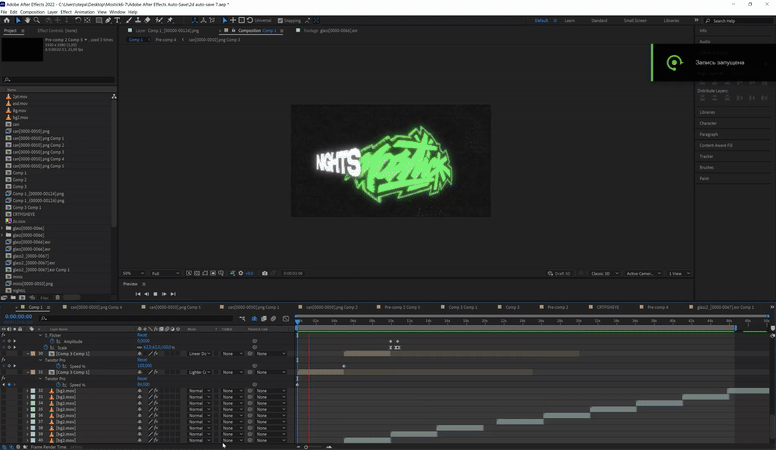776x450 pixels.
Task: Click the show channel color icon in viewer
Action: coord(233,273)
